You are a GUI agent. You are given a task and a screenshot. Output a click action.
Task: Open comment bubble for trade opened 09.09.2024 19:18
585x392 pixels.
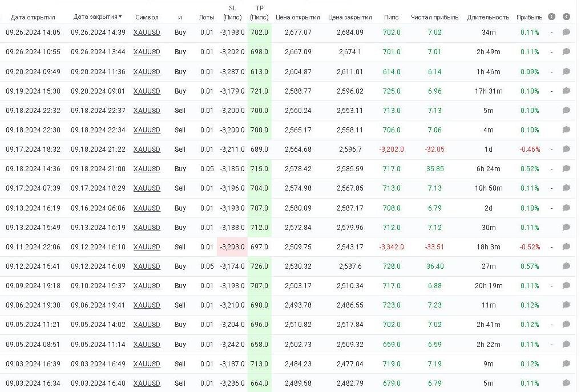pos(566,286)
